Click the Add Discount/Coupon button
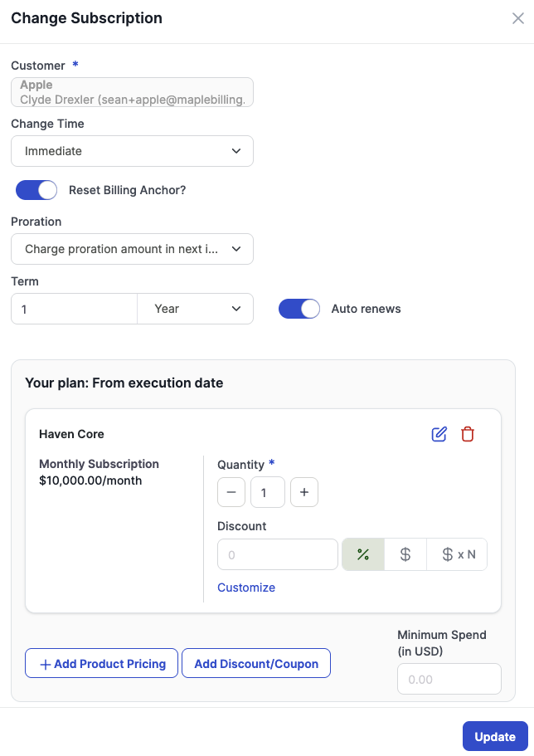 (256, 664)
